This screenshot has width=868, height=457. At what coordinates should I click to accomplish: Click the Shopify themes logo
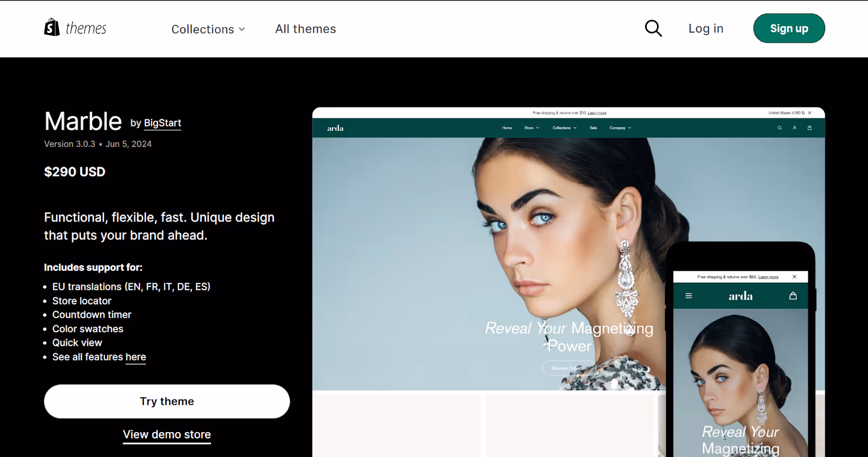coord(75,28)
